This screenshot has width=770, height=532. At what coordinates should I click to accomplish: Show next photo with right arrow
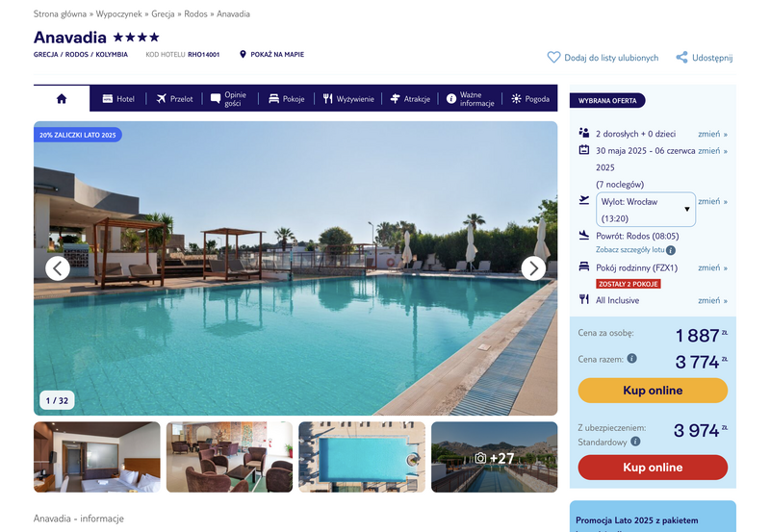pyautogui.click(x=533, y=268)
